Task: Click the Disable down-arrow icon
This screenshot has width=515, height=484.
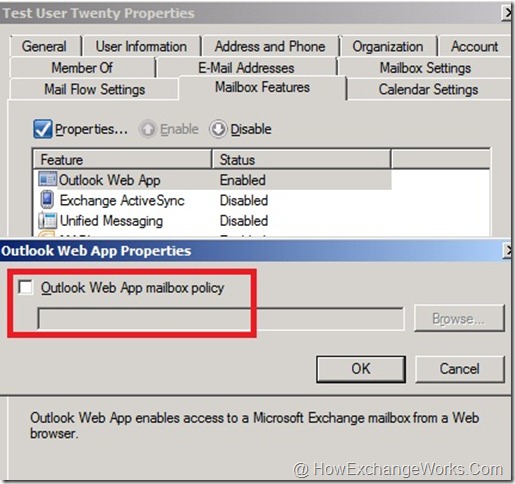Action: [218, 129]
